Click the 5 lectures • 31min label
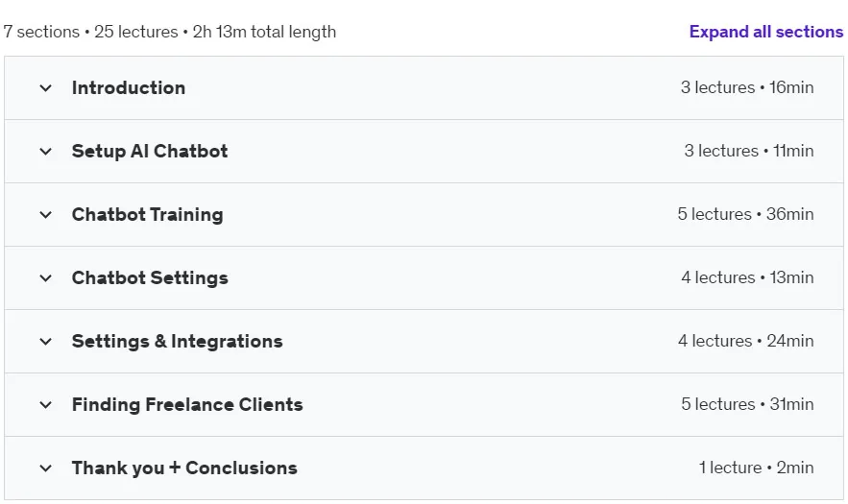This screenshot has height=504, width=848. pyautogui.click(x=747, y=404)
